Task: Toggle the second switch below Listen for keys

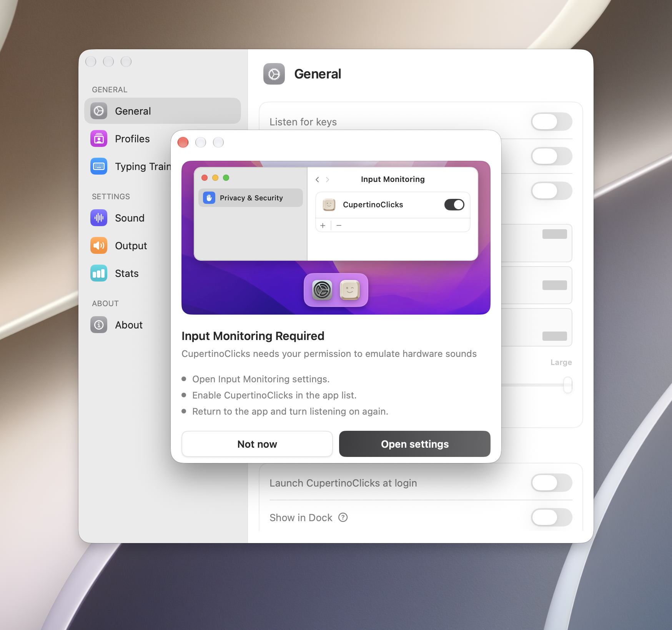Action: click(x=552, y=157)
